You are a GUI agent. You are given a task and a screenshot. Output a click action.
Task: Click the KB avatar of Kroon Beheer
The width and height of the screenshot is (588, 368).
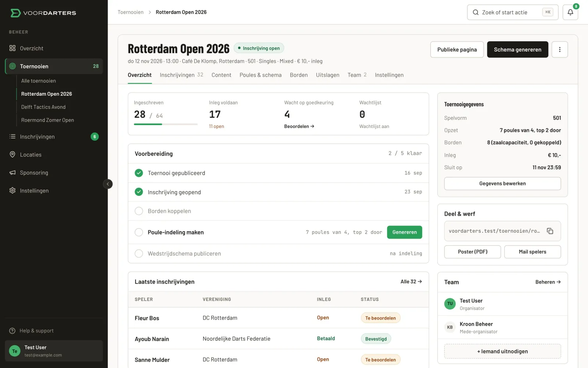click(x=450, y=327)
